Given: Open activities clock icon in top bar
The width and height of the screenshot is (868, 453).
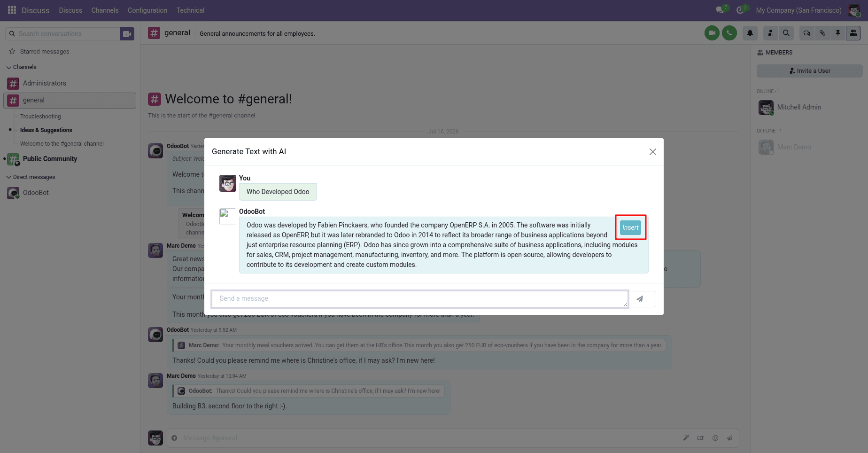Looking at the screenshot, I should (x=741, y=10).
